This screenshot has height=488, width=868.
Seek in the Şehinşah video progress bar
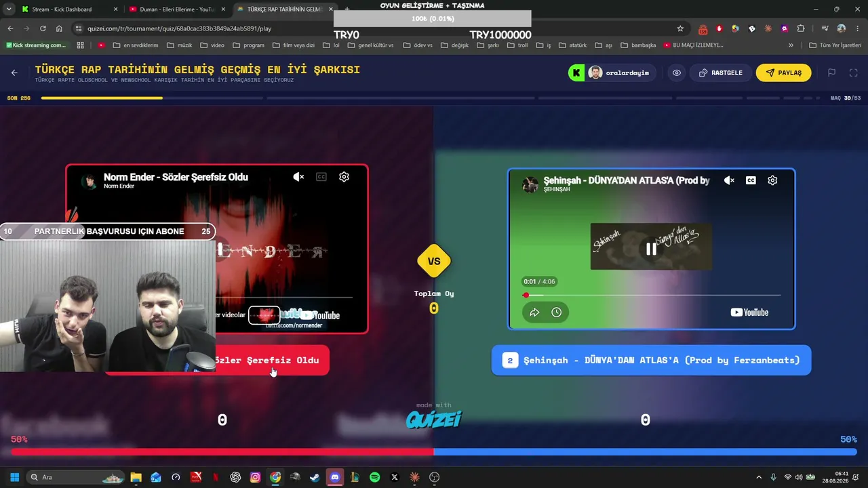(651, 295)
